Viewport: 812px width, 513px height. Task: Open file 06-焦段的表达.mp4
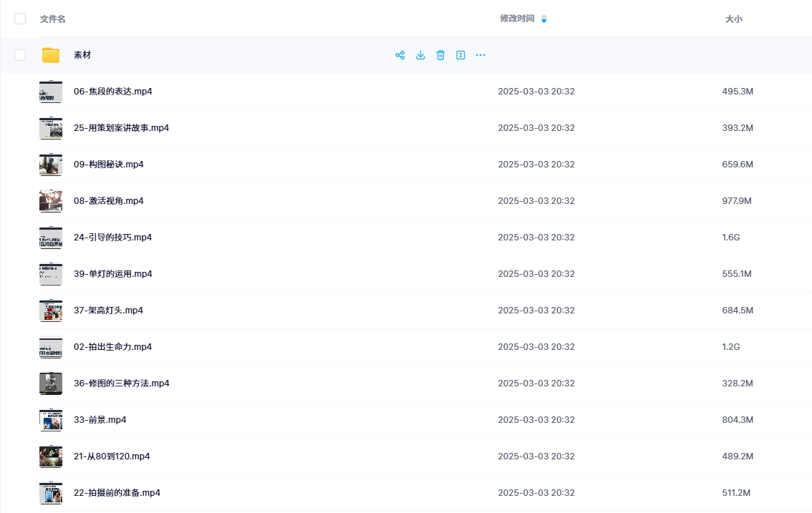[112, 92]
